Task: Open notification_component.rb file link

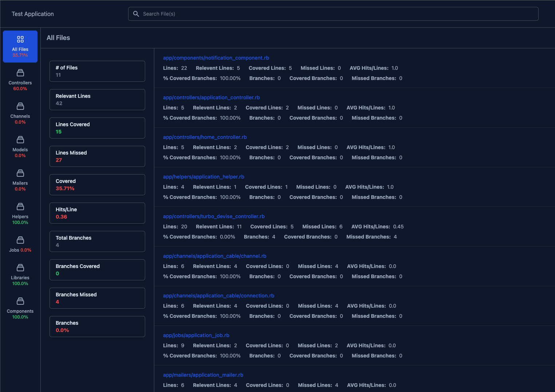Action: click(216, 58)
